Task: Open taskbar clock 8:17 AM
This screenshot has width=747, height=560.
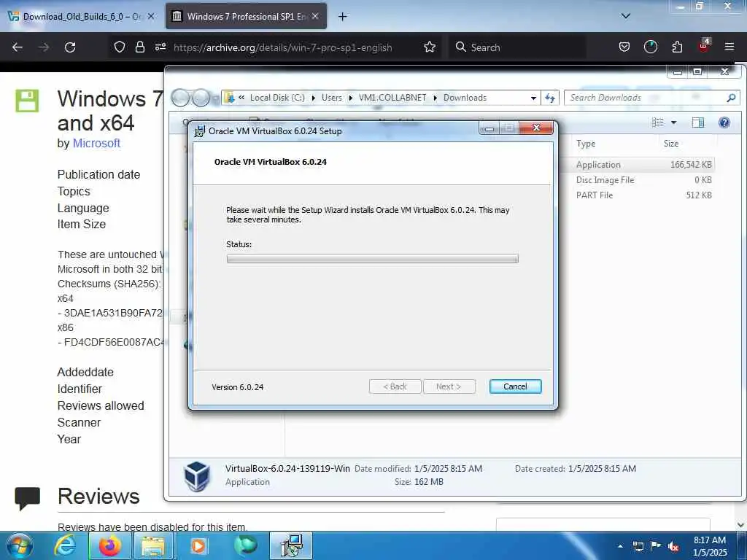Action: click(x=709, y=546)
